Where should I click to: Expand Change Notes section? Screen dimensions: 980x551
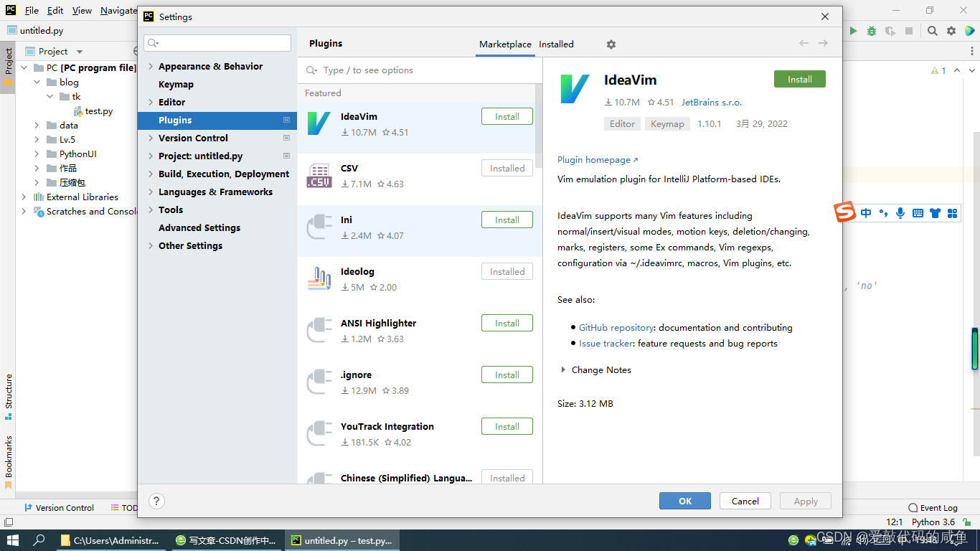tap(563, 370)
